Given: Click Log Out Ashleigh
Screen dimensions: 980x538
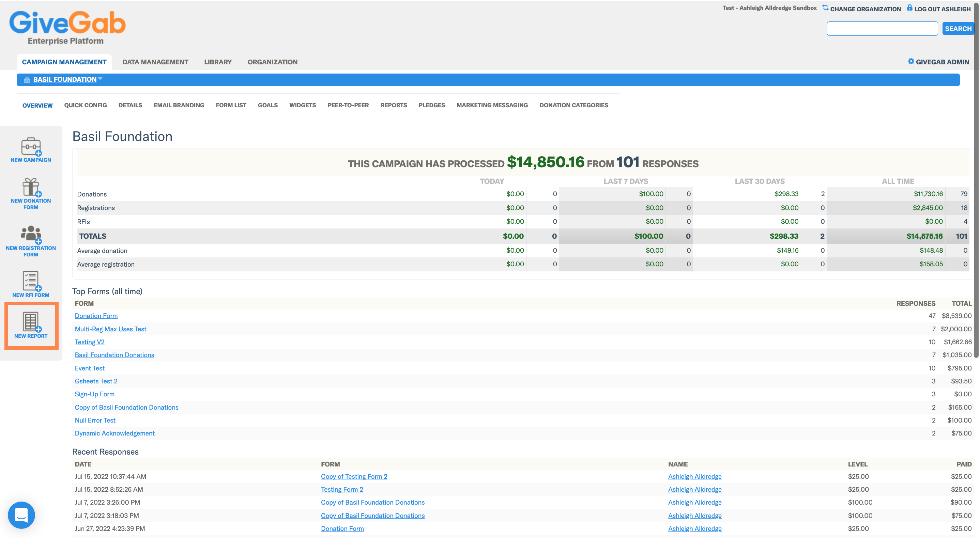Looking at the screenshot, I should (943, 9).
